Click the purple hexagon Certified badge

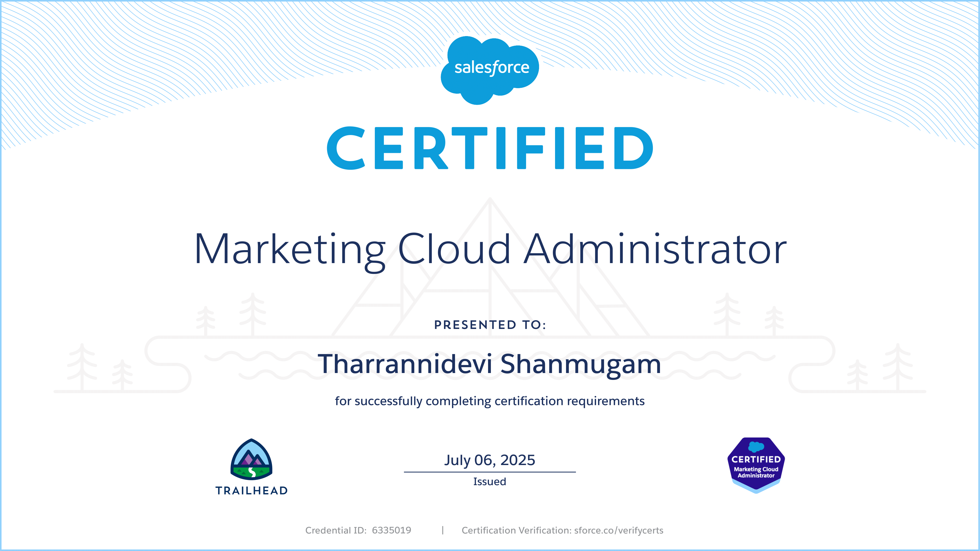(756, 465)
